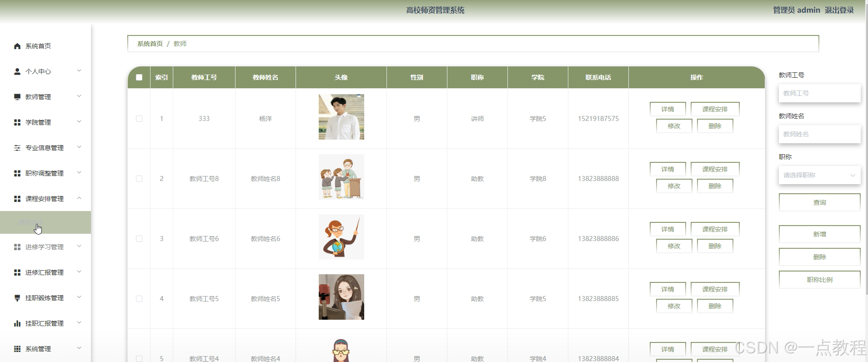Viewport: 868px width, 362px height.
Task: Click the grid icon for 进修汇报管理
Action: click(x=17, y=272)
